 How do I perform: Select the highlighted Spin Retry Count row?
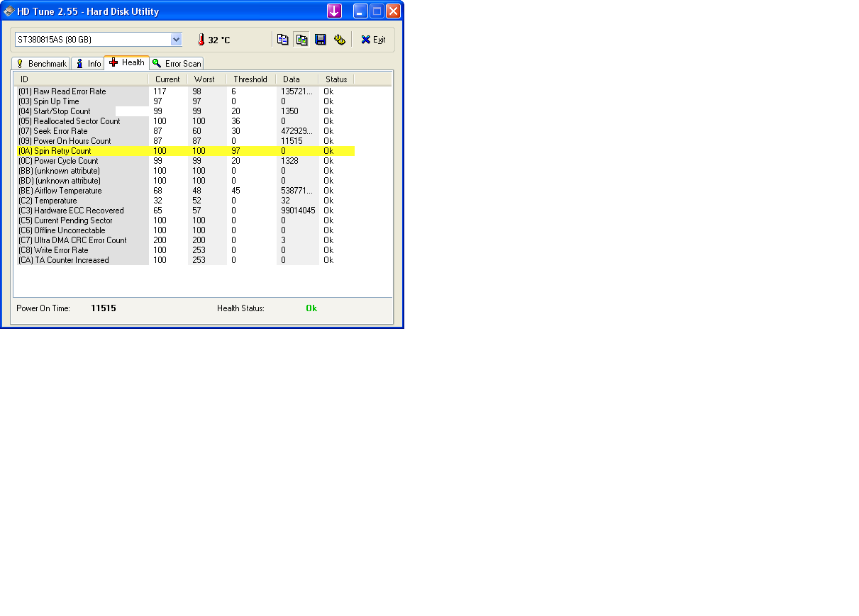pyautogui.click(x=185, y=151)
